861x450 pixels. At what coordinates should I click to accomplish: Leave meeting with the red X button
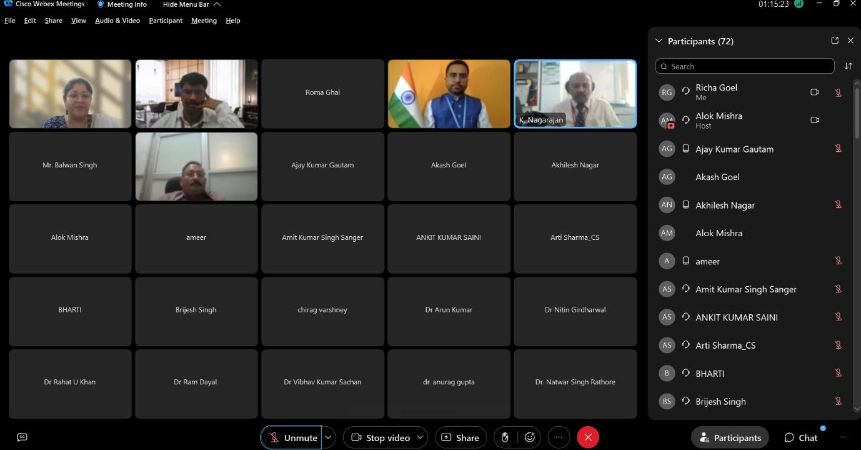tap(588, 437)
